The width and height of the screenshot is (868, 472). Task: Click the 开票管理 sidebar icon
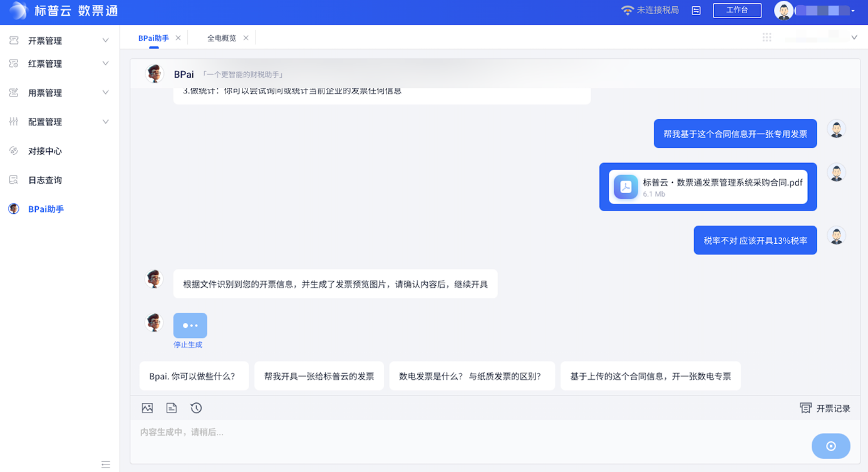coord(14,41)
